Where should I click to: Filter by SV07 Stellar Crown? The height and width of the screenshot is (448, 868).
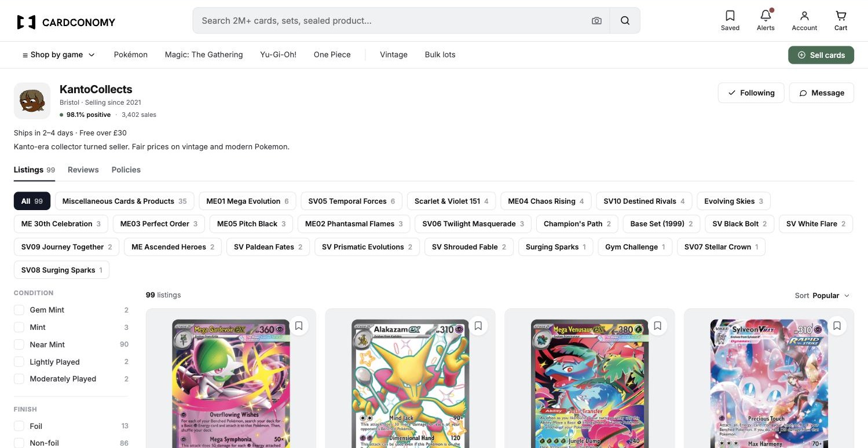[x=721, y=247]
